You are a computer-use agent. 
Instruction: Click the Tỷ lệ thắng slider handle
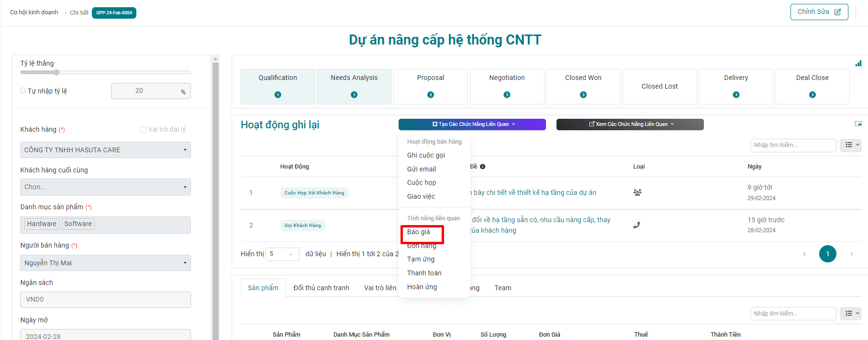tap(56, 72)
